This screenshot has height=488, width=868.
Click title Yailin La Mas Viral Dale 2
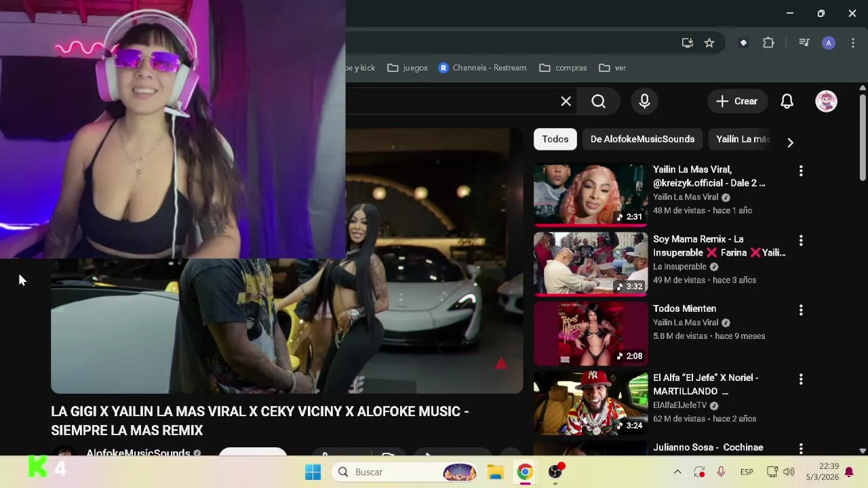click(x=709, y=176)
